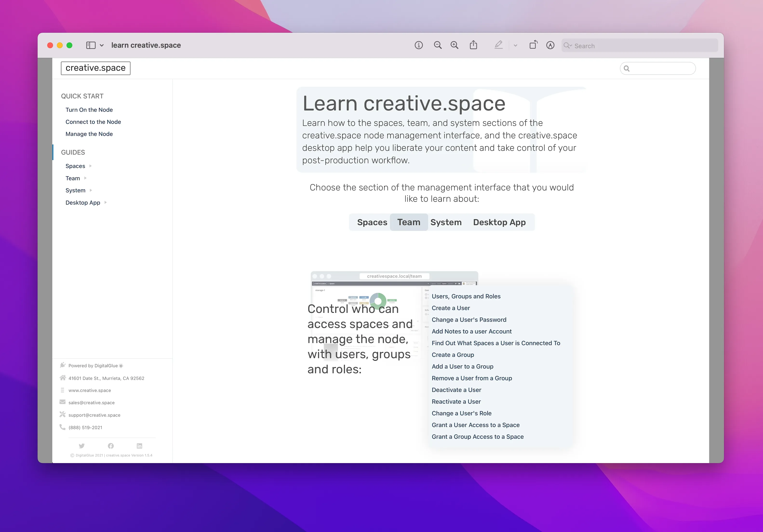Switch to the Desktop App tab

[499, 222]
